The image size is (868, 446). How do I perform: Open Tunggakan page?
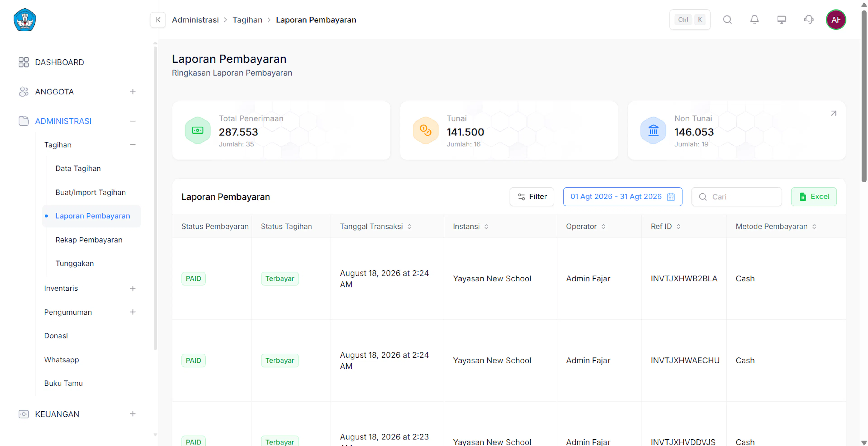tap(74, 263)
